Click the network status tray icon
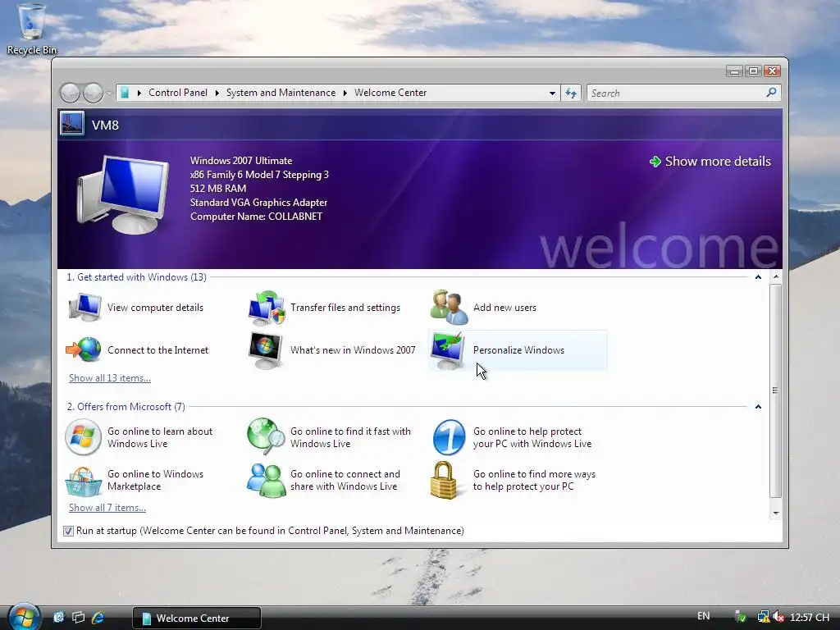The height and width of the screenshot is (630, 840). pyautogui.click(x=762, y=617)
